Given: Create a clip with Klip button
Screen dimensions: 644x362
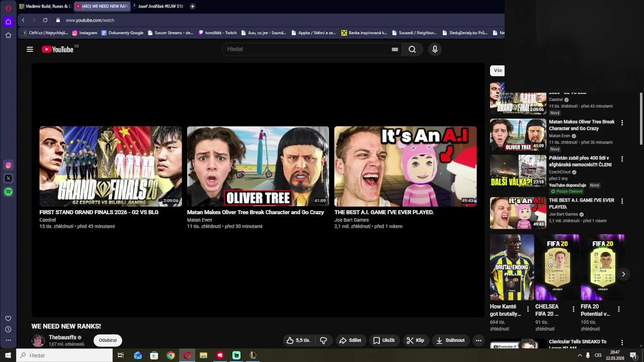Looking at the screenshot, I should [x=416, y=340].
